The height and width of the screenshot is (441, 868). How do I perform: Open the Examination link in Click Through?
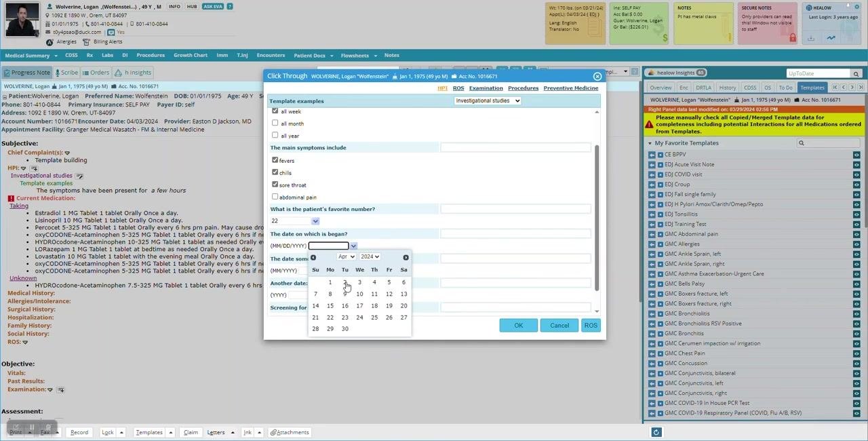coord(486,88)
